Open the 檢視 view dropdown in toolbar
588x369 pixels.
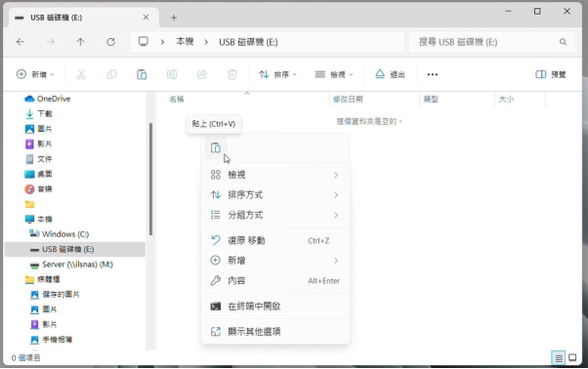pyautogui.click(x=334, y=74)
